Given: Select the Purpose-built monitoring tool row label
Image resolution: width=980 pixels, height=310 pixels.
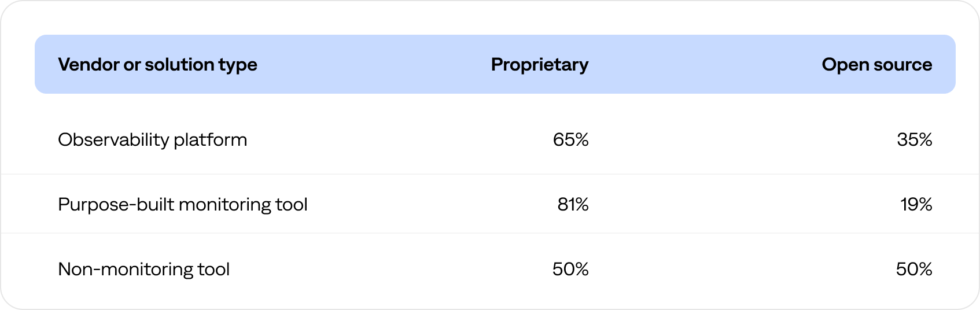Looking at the screenshot, I should (182, 205).
